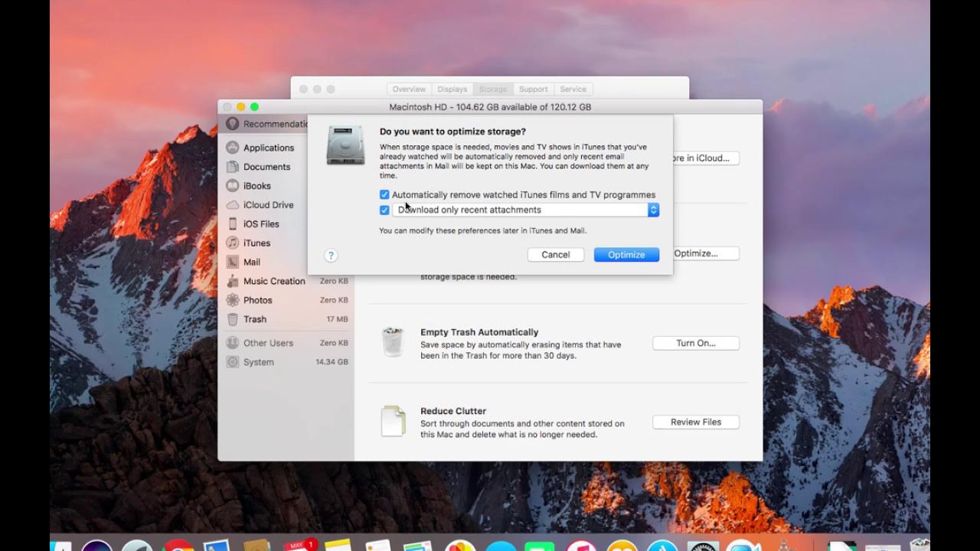Confirm with the blue Optimize button
The height and width of the screenshot is (551, 980).
pos(626,255)
